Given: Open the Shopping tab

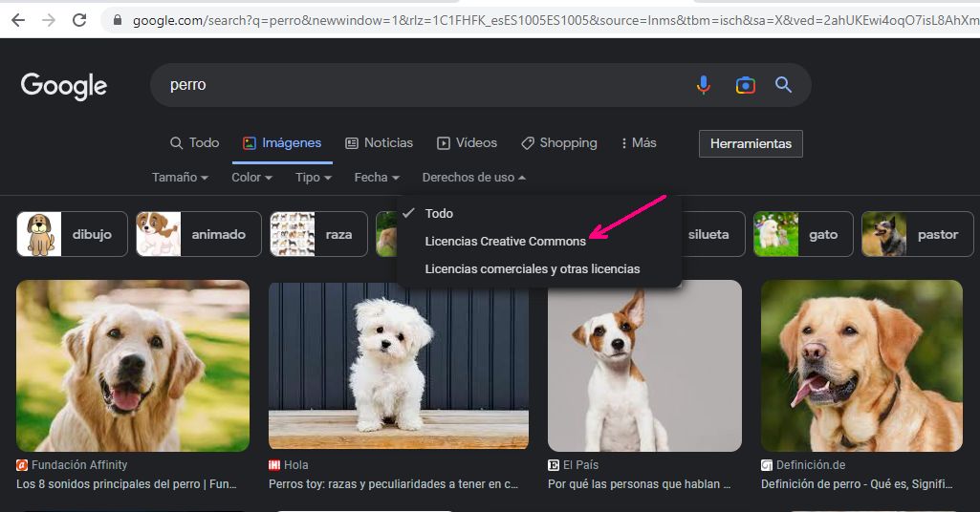Looking at the screenshot, I should click(558, 143).
